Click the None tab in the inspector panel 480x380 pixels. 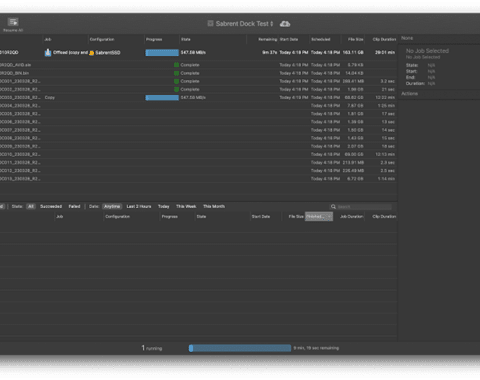tap(407, 38)
